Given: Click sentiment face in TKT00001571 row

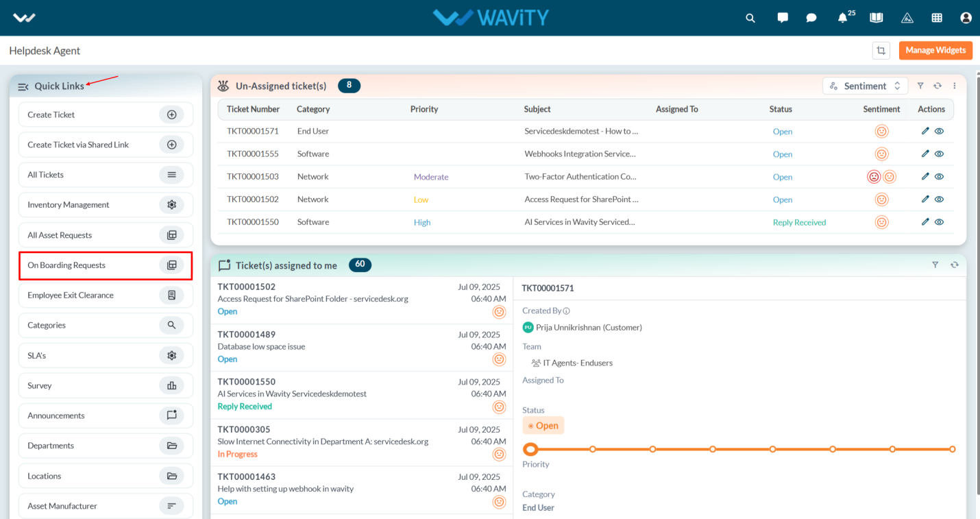Looking at the screenshot, I should coord(882,132).
